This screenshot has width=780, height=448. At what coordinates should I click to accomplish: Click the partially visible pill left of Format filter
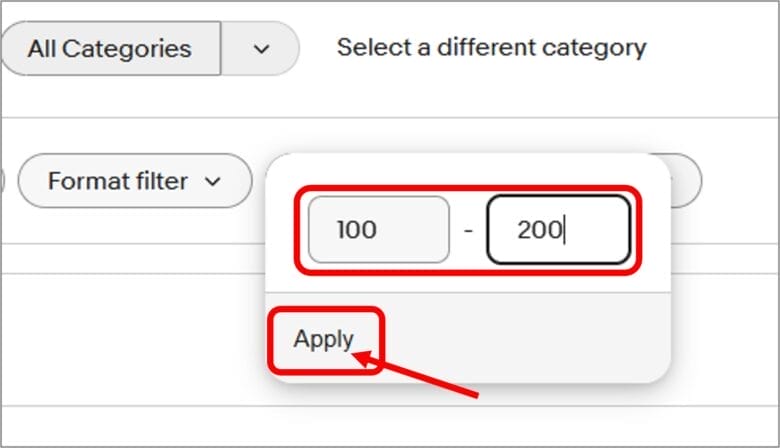point(3,181)
